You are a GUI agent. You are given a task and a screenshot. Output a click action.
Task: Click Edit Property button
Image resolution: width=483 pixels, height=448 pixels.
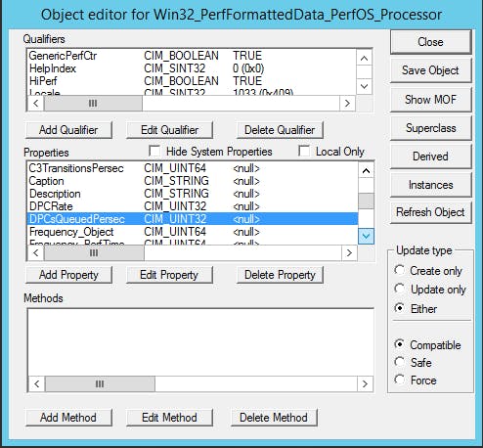169,275
